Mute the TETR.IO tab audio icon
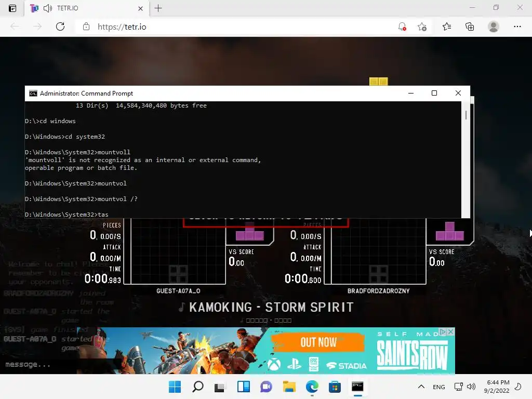This screenshot has width=532, height=399. tap(48, 8)
